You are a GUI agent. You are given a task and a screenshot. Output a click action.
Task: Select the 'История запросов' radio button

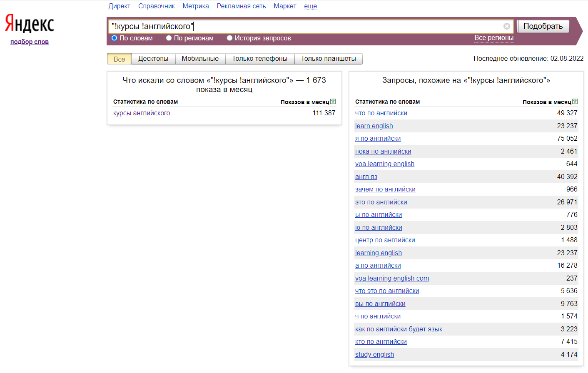pos(229,38)
